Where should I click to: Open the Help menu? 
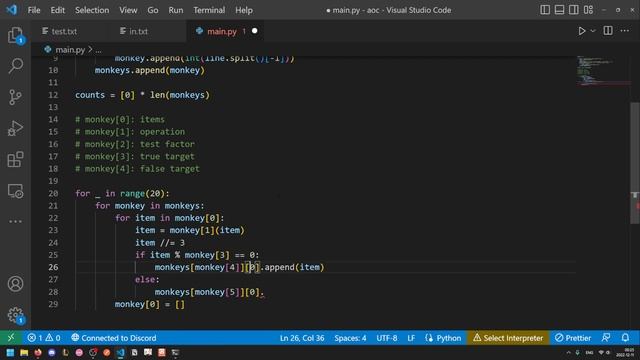pyautogui.click(x=244, y=10)
